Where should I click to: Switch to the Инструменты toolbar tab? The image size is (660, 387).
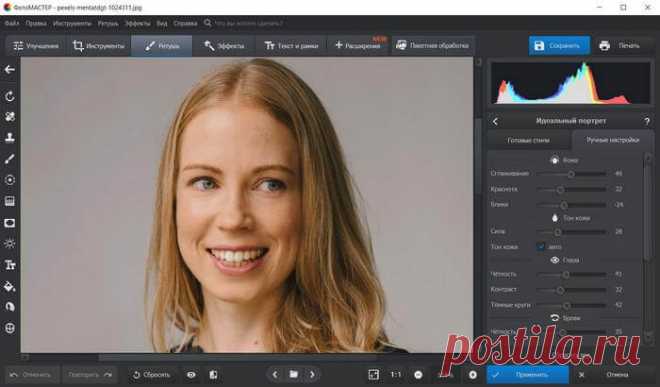(x=98, y=46)
